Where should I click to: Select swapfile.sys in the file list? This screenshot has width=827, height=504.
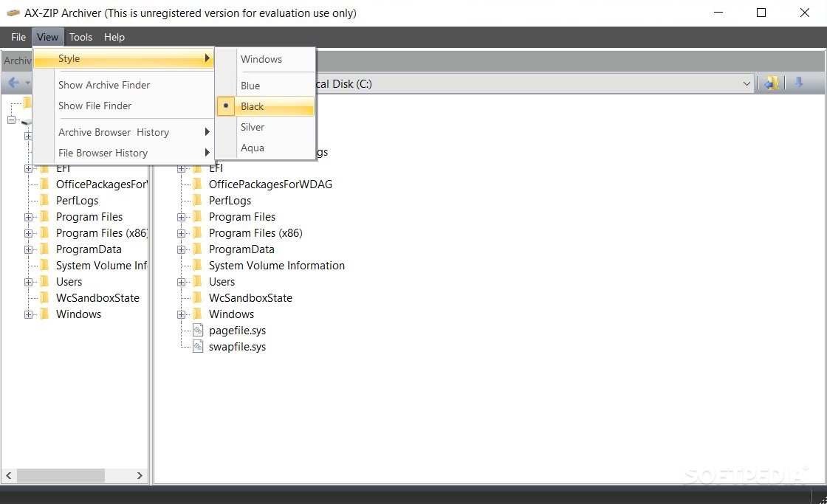click(x=237, y=347)
